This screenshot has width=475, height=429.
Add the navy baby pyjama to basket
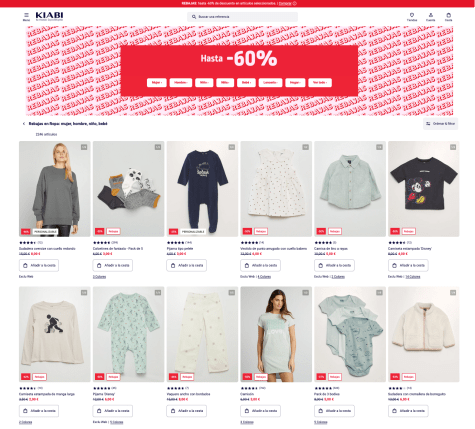pos(187,266)
